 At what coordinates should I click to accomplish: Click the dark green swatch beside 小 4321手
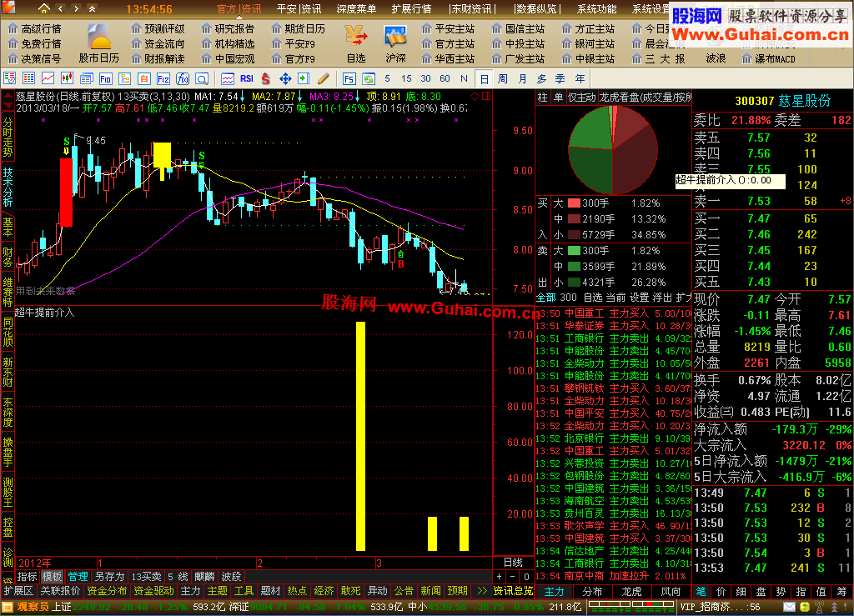574,283
